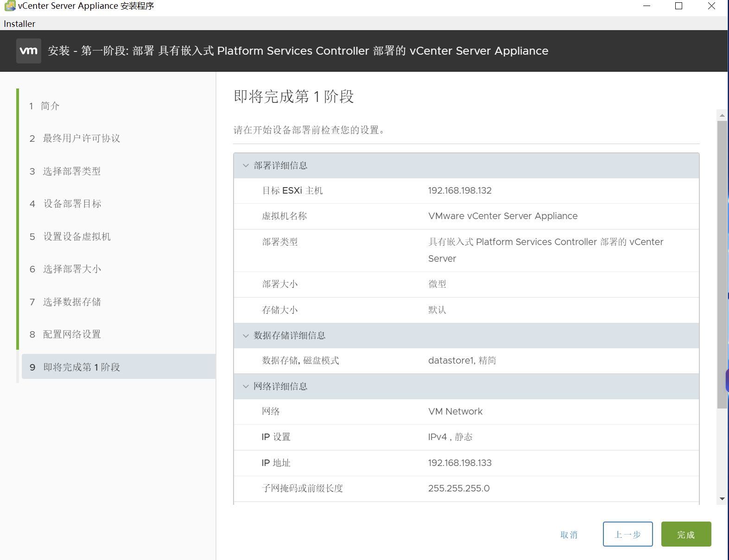
Task: Click the 上一步 back button
Action: [628, 534]
